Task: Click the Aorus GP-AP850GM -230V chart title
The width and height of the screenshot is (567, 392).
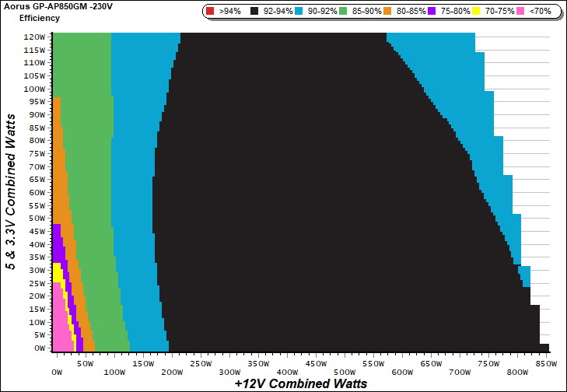Action: click(58, 5)
